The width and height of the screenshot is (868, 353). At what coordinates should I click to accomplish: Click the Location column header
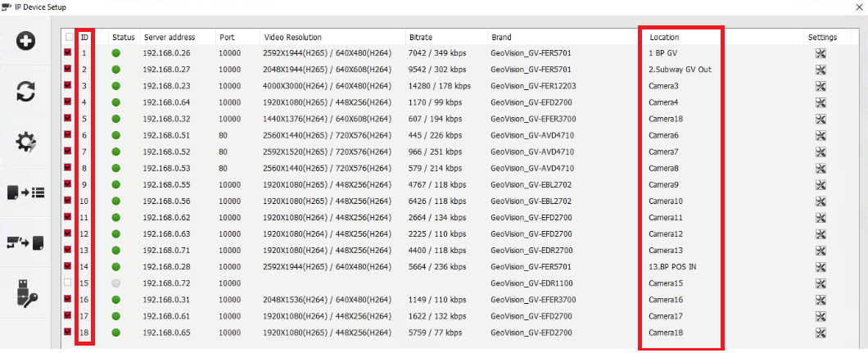[664, 37]
